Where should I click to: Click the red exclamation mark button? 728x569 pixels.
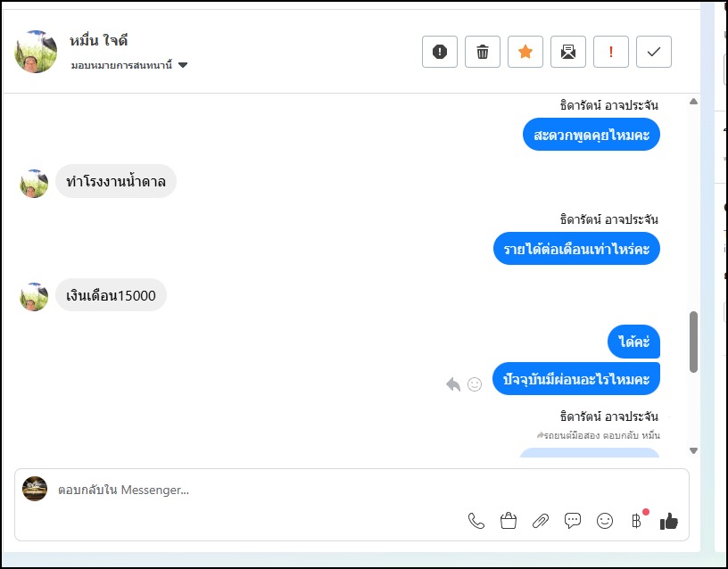[611, 52]
